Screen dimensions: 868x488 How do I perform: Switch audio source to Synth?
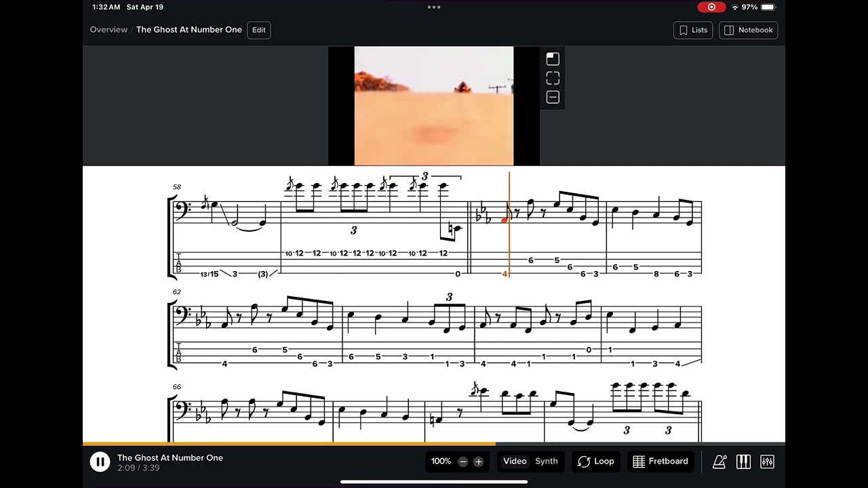click(547, 462)
